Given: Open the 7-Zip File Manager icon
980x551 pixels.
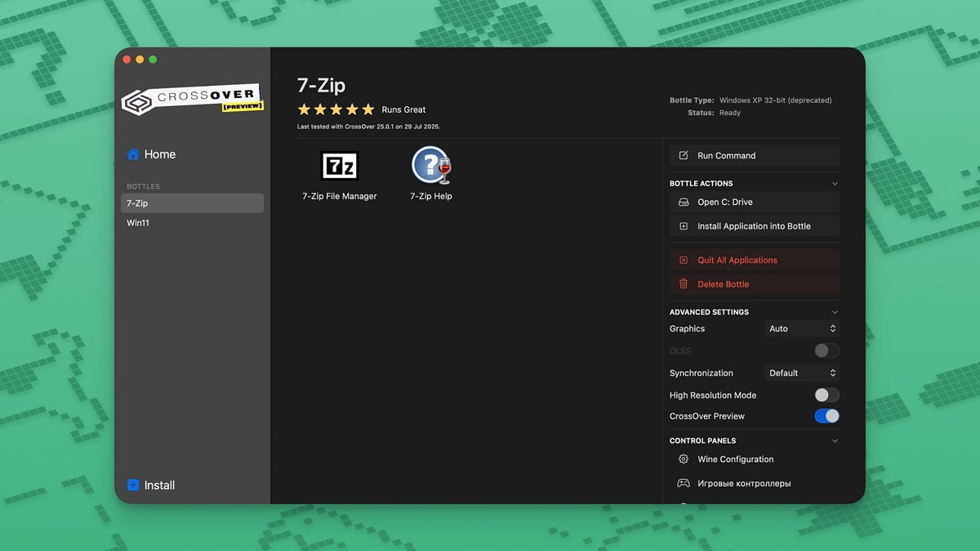Looking at the screenshot, I should tap(339, 166).
